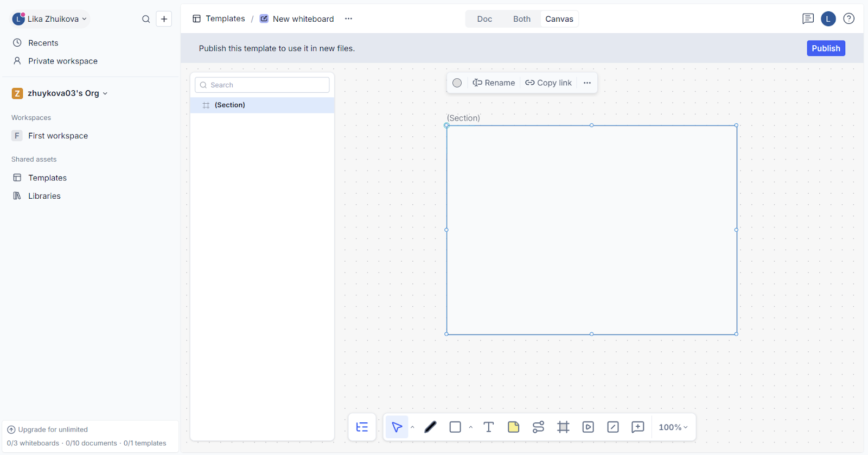
Task: Click Copy link for the section
Action: pyautogui.click(x=548, y=83)
